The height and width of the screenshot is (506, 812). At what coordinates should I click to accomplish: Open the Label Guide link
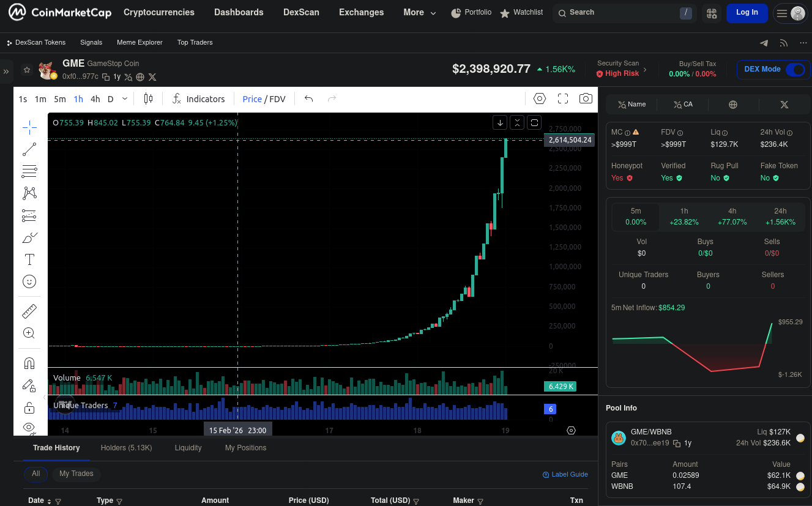(565, 474)
